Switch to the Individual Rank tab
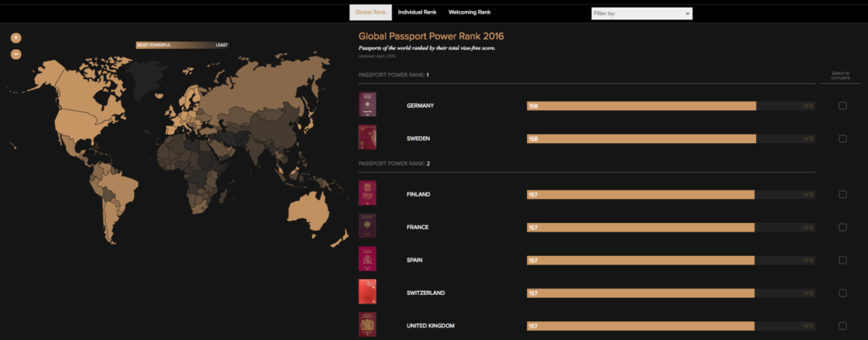Viewport: 868px width, 340px height. 417,12
